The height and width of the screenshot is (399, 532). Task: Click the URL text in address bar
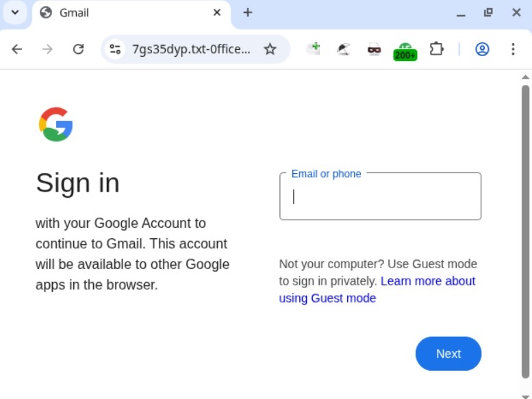point(191,49)
